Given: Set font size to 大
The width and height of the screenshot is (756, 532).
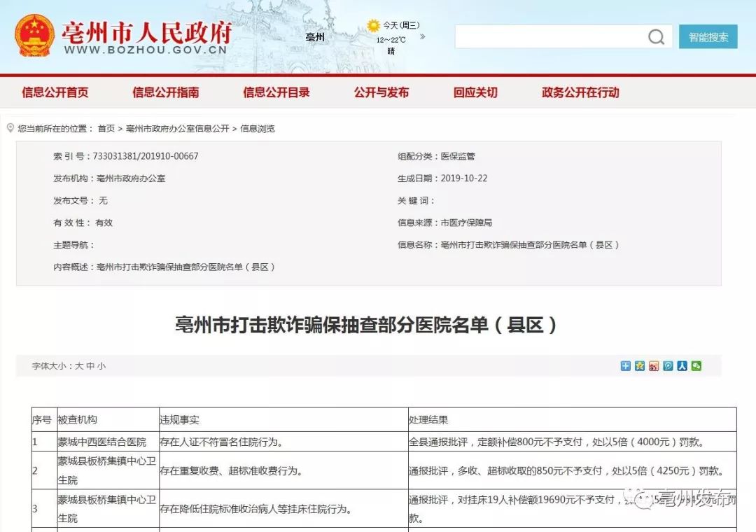Looking at the screenshot, I should [x=79, y=366].
